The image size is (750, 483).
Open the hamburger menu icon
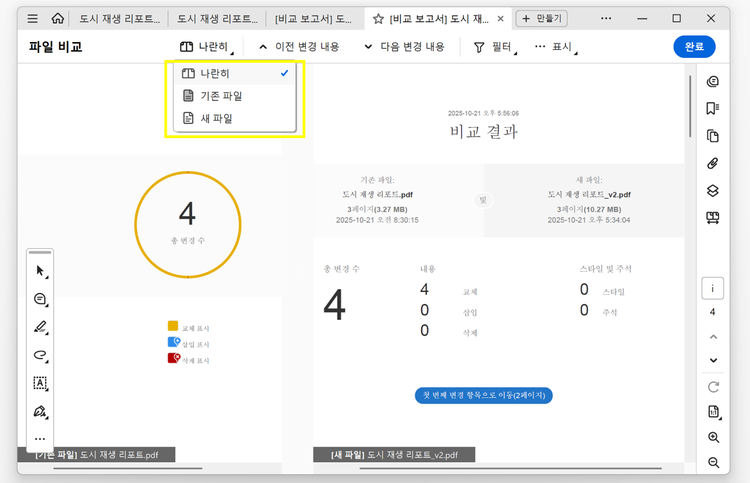pyautogui.click(x=33, y=19)
